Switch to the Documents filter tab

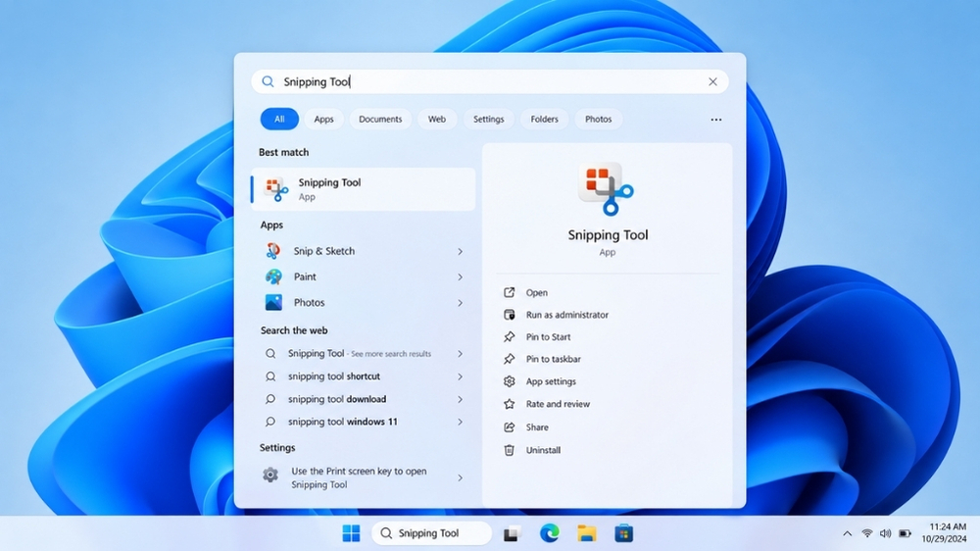pyautogui.click(x=380, y=119)
